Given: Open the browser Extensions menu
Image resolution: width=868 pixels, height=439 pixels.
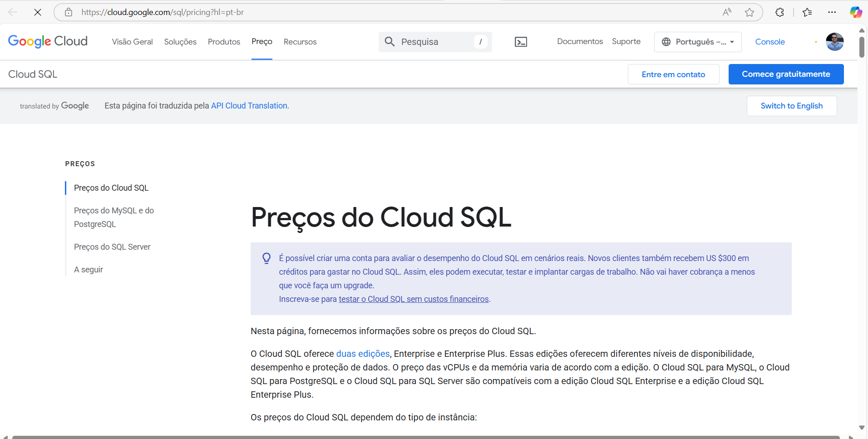Looking at the screenshot, I should pos(779,12).
